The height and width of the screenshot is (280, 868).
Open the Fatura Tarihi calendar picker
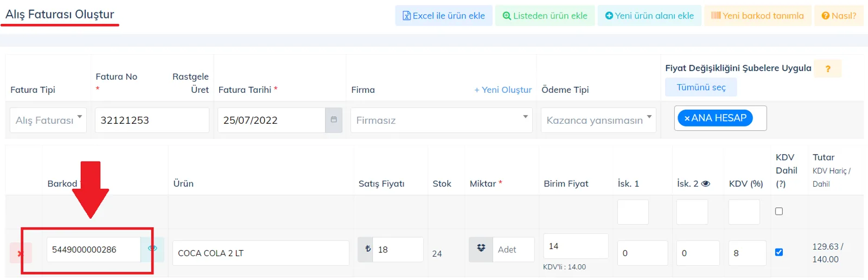(334, 120)
